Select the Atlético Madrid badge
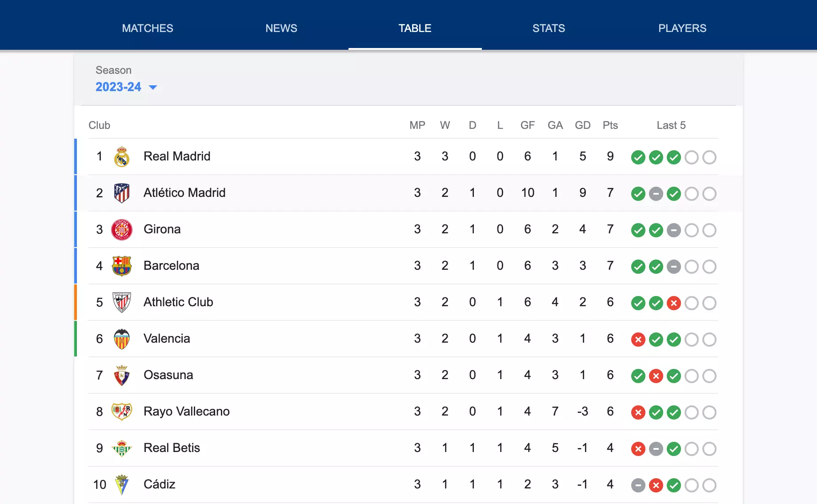 click(x=122, y=193)
